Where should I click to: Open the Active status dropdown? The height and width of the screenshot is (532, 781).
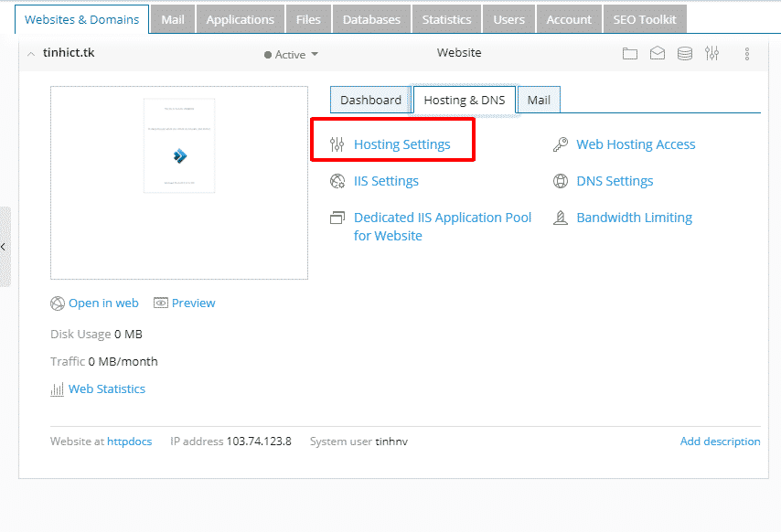291,54
